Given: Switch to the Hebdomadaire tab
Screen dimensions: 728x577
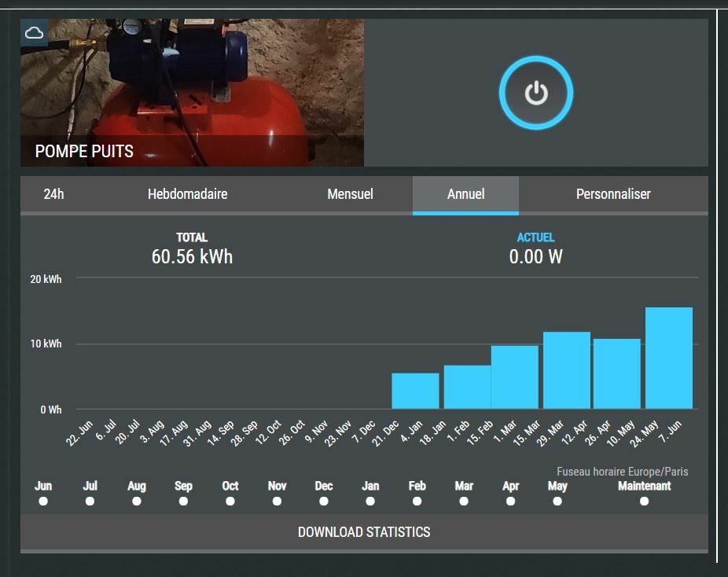Looking at the screenshot, I should (x=188, y=194).
